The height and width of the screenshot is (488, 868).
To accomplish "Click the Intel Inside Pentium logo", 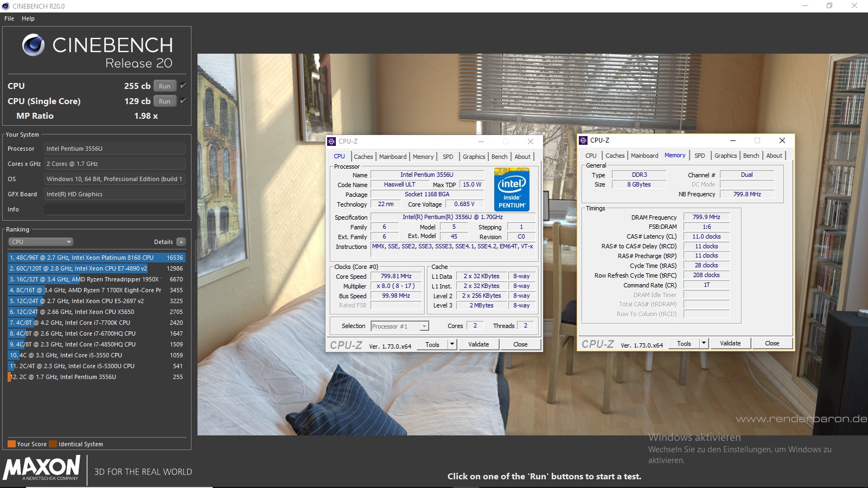I will click(512, 189).
